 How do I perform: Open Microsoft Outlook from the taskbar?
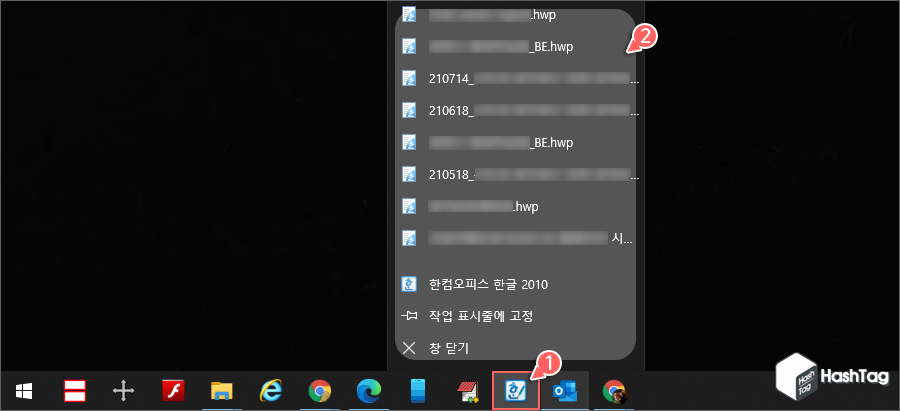[565, 391]
